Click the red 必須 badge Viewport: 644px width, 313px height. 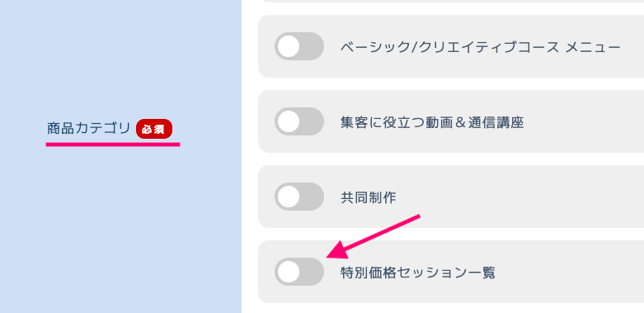click(x=154, y=129)
